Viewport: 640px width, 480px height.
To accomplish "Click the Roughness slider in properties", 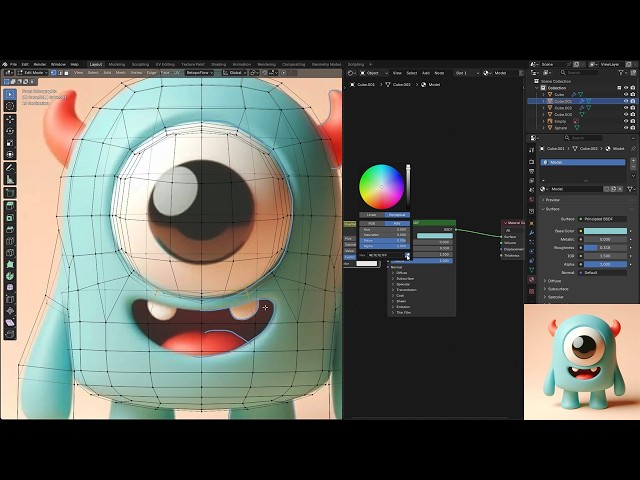I will tap(605, 248).
